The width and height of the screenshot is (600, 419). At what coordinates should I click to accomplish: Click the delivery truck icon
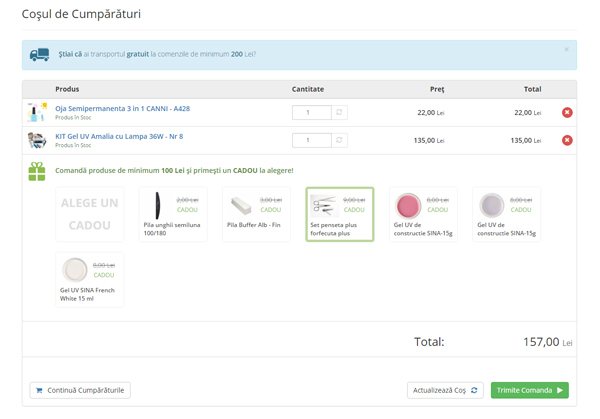pyautogui.click(x=40, y=55)
